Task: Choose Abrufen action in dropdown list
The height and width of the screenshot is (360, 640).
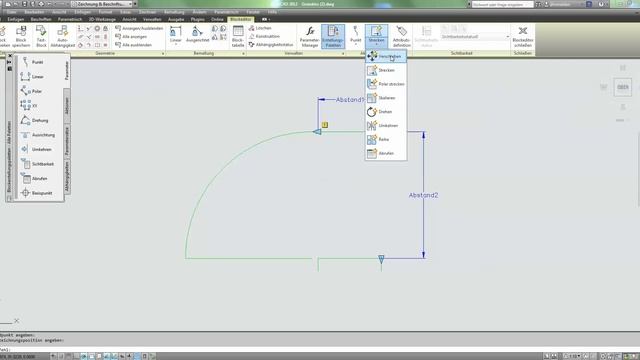Action: (x=386, y=153)
